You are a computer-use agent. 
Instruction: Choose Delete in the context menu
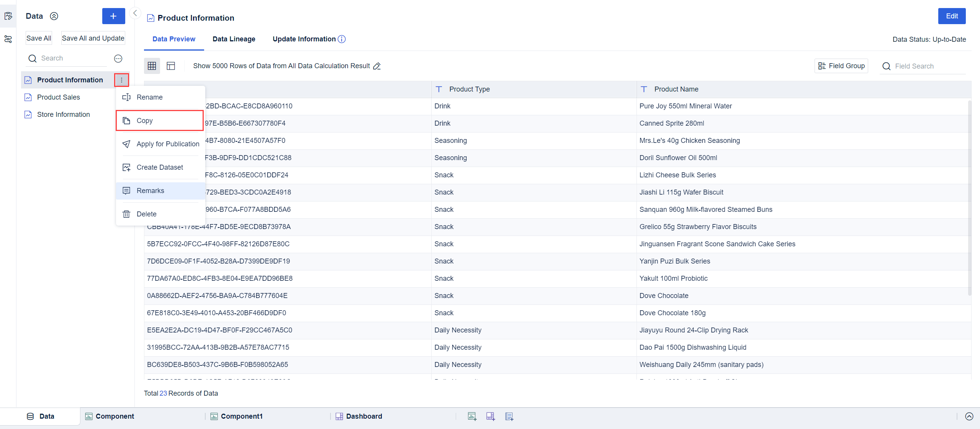146,214
